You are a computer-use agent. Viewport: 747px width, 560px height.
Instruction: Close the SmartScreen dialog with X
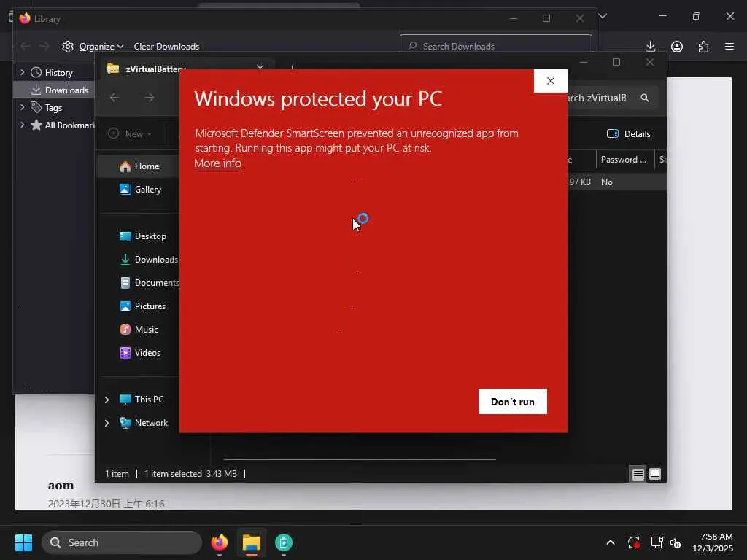551,81
